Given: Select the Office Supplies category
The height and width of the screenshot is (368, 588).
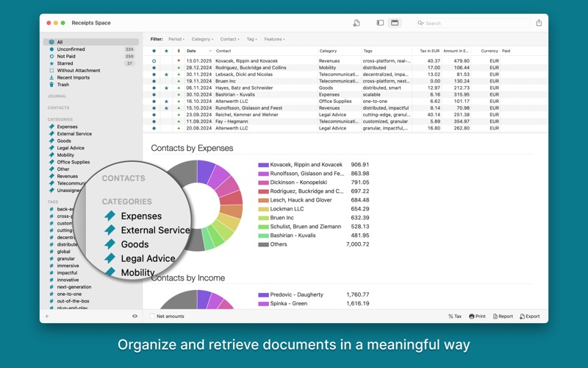Looking at the screenshot, I should 73,162.
